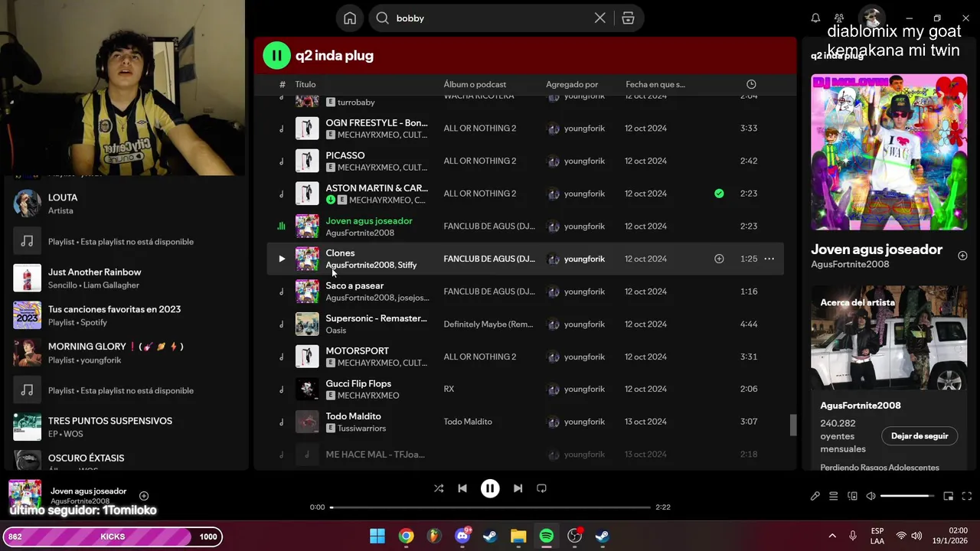The width and height of the screenshot is (980, 551).
Task: Open the DJ album cover in right panel
Action: 889,152
